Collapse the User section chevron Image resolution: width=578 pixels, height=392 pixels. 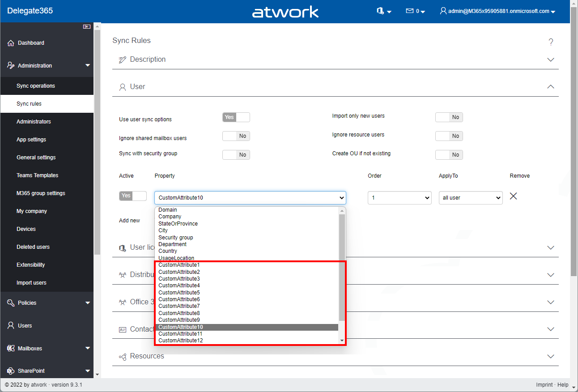[x=551, y=87]
